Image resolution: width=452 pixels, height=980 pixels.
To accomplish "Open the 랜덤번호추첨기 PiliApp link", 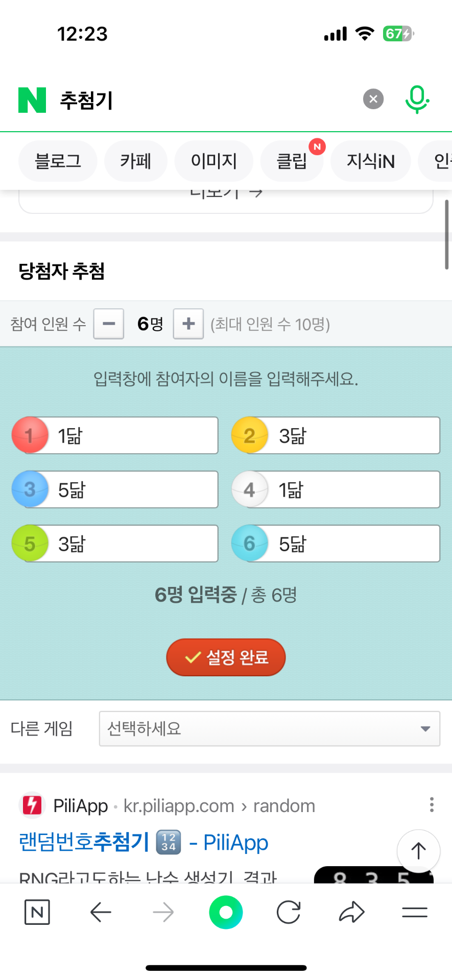I will [x=143, y=842].
